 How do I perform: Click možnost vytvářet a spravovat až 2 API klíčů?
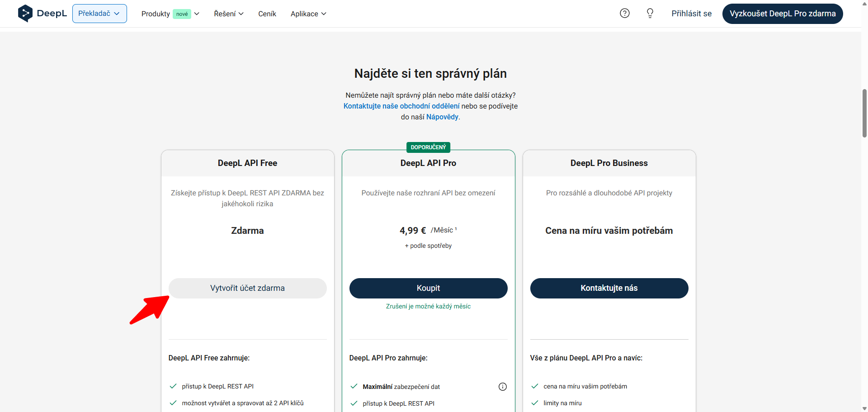pos(243,403)
